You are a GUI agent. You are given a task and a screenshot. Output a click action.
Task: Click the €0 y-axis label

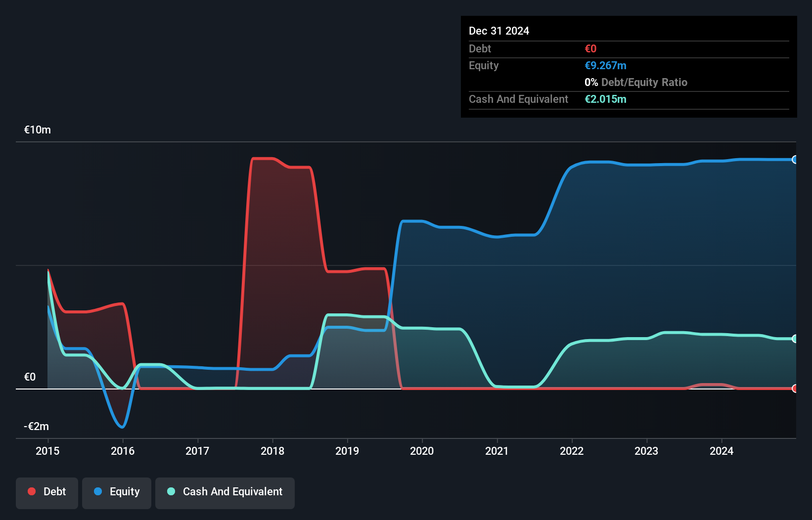30,377
